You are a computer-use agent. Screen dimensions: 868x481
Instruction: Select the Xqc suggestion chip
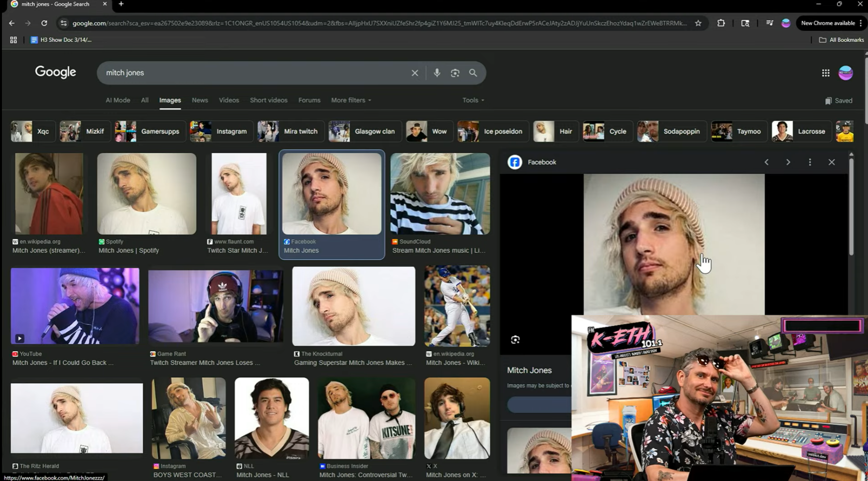33,131
